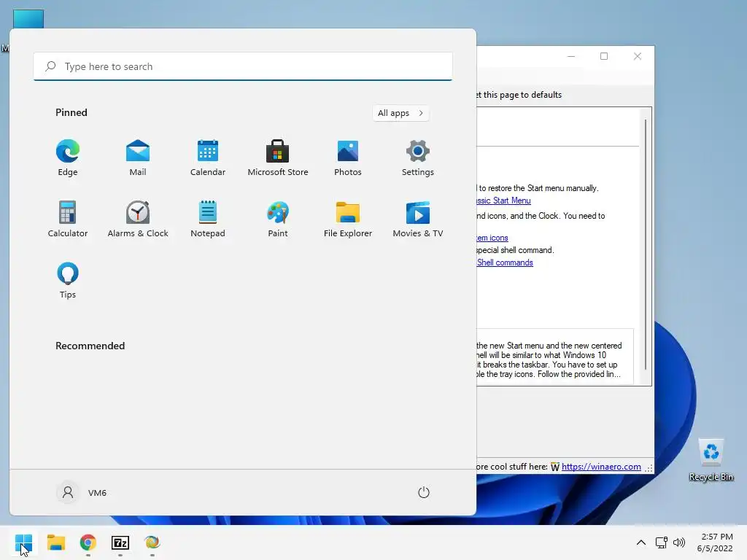Show hidden tray icons chevron

click(641, 542)
